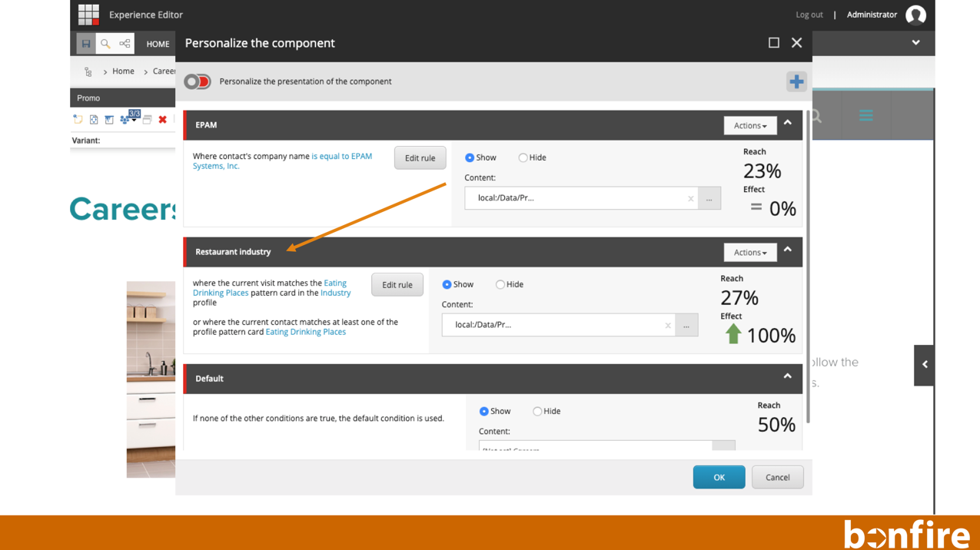Cancel the personalization dialog
Image resolution: width=980 pixels, height=550 pixels.
(777, 478)
